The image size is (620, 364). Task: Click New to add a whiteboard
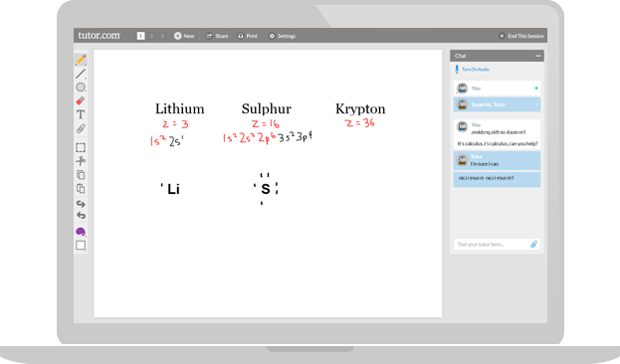click(x=184, y=36)
